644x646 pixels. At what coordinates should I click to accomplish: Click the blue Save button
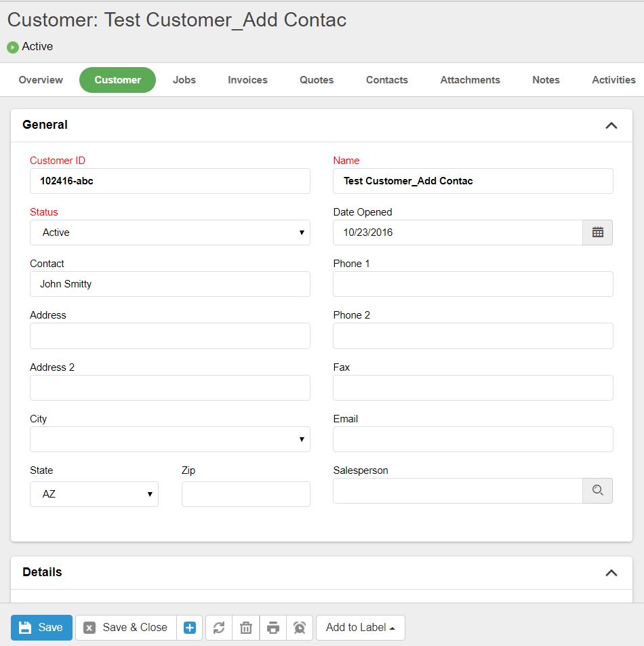41,628
